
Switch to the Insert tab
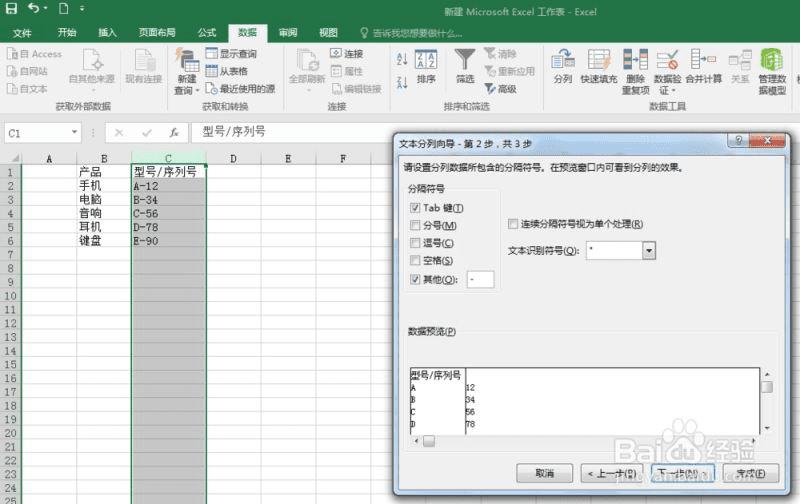pyautogui.click(x=107, y=33)
